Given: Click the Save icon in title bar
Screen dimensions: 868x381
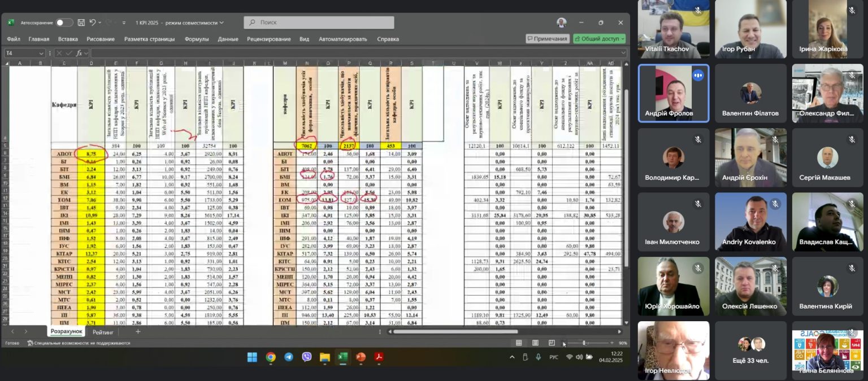Looking at the screenshot, I should click(x=81, y=23).
